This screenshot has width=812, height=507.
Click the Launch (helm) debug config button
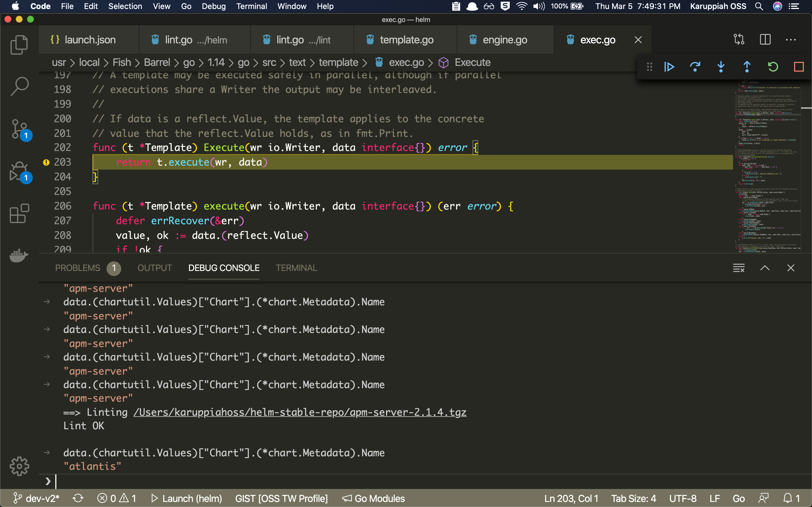tap(186, 499)
